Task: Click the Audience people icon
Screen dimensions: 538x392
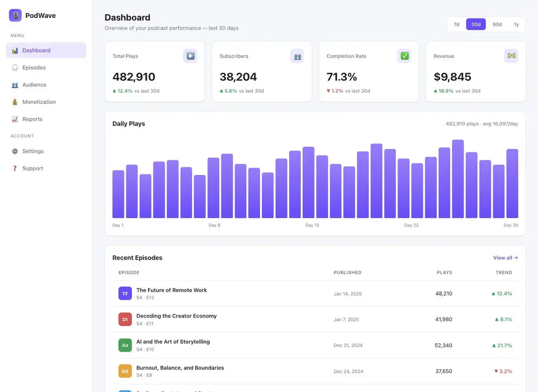Action: click(15, 85)
